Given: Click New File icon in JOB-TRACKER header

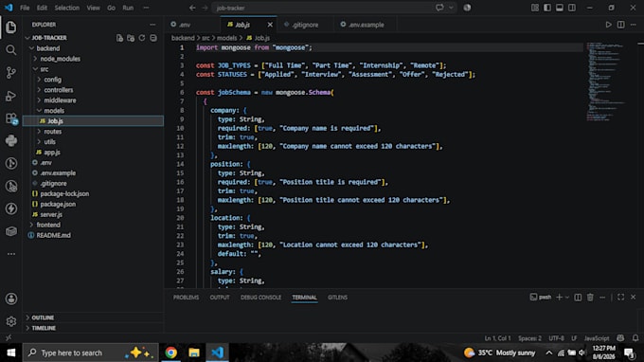Looking at the screenshot, I should point(119,38).
